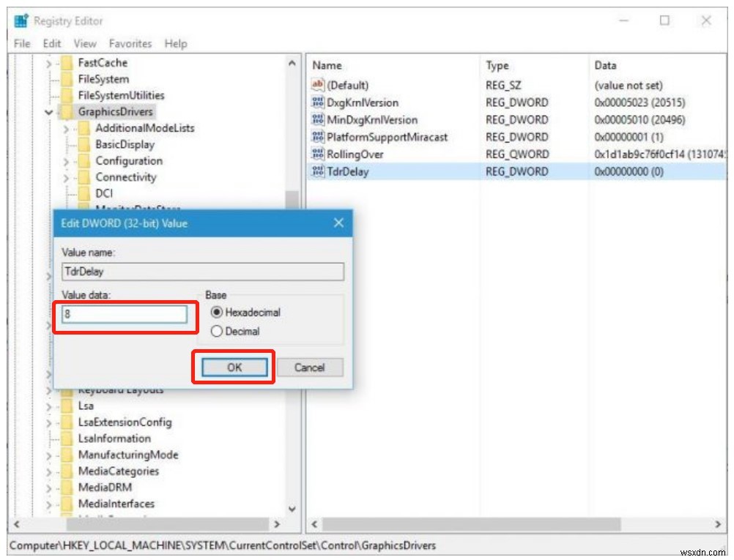This screenshot has height=560, width=734.
Task: Click the FileSystem folder icon
Action: point(67,78)
